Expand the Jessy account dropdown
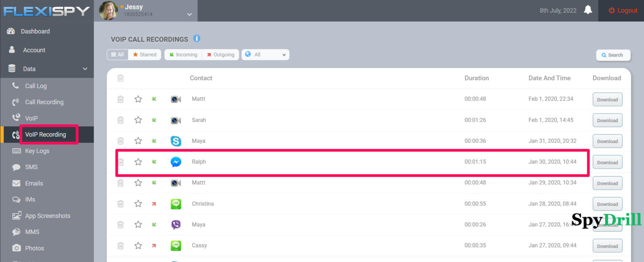644x262 pixels. (189, 14)
